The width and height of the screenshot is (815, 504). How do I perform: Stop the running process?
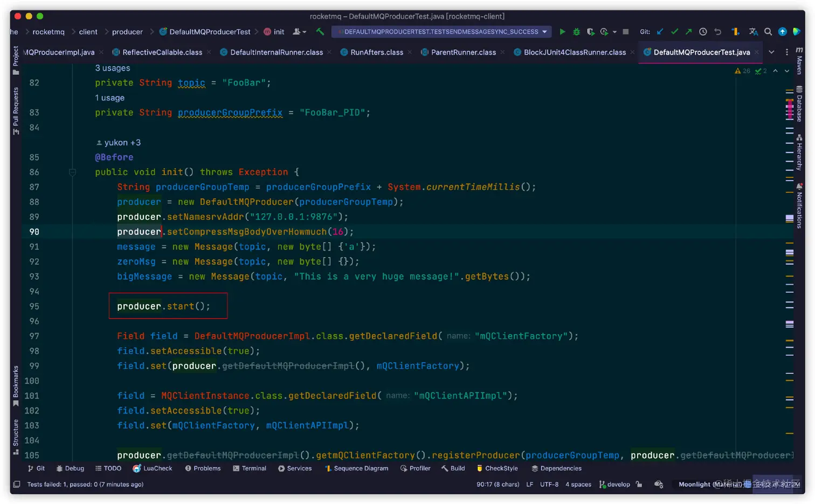(626, 32)
